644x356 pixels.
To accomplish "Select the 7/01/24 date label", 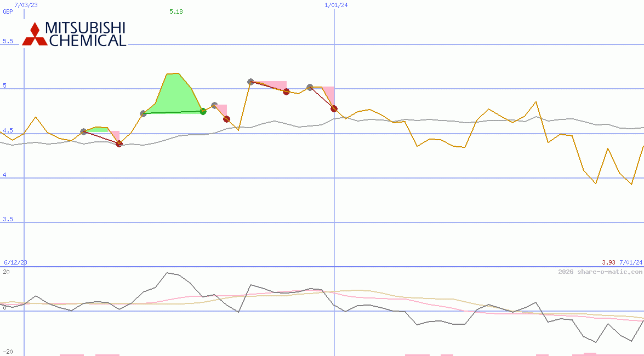I will [631, 262].
